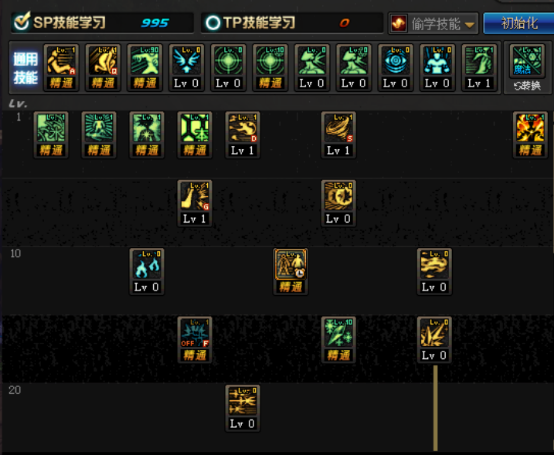Image resolution: width=554 pixels, height=455 pixels.
Task: Open the 偷学技能 dropdown
Action: (x=433, y=24)
